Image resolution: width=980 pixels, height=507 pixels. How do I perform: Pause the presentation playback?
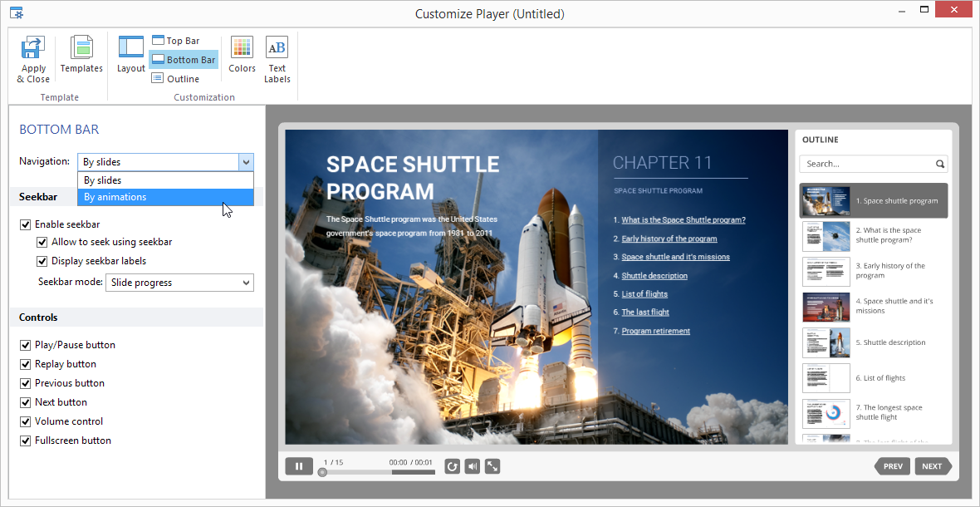tap(299, 465)
